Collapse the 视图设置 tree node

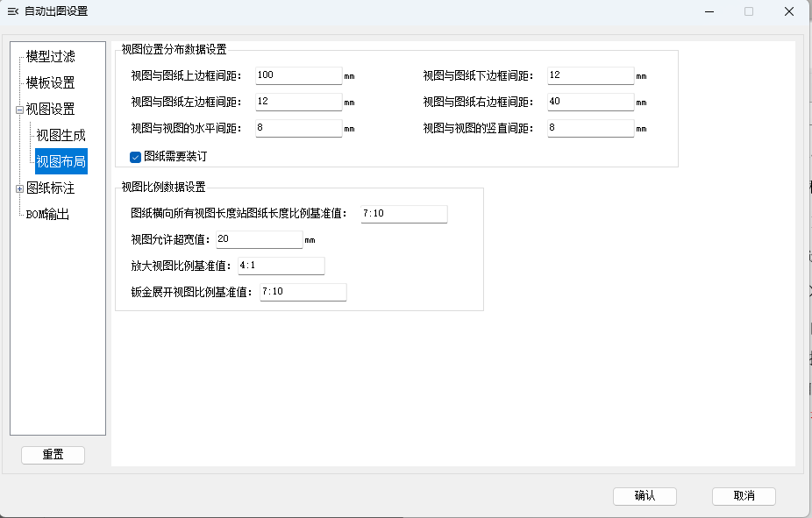click(19, 110)
